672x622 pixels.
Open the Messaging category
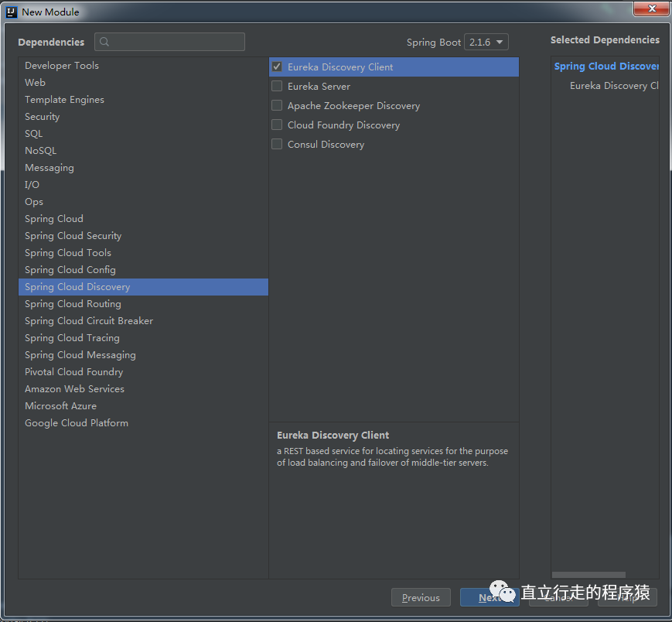pyautogui.click(x=143, y=168)
